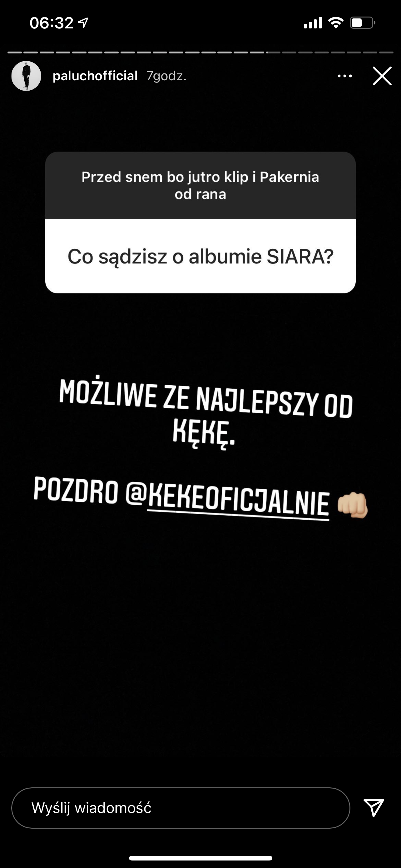Screen dimensions: 401x868
Task: Jump to the first story progress segment
Action: (x=14, y=52)
